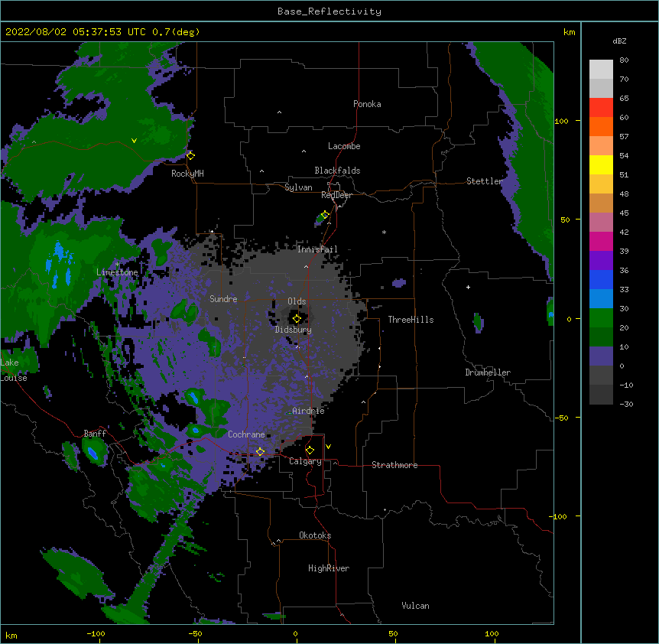Viewport: 659px width, 644px height.
Task: Click the Ponoka city label
Action: click(x=367, y=104)
